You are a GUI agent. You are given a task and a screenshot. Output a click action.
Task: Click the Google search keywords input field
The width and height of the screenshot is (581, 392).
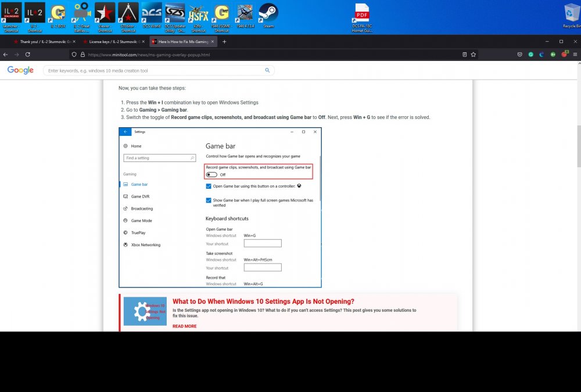click(x=154, y=70)
